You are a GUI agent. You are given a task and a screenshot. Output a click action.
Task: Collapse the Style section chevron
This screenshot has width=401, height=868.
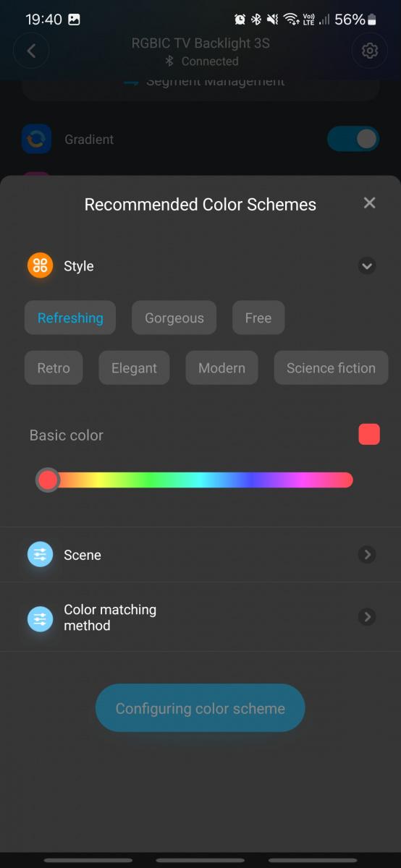click(x=367, y=266)
